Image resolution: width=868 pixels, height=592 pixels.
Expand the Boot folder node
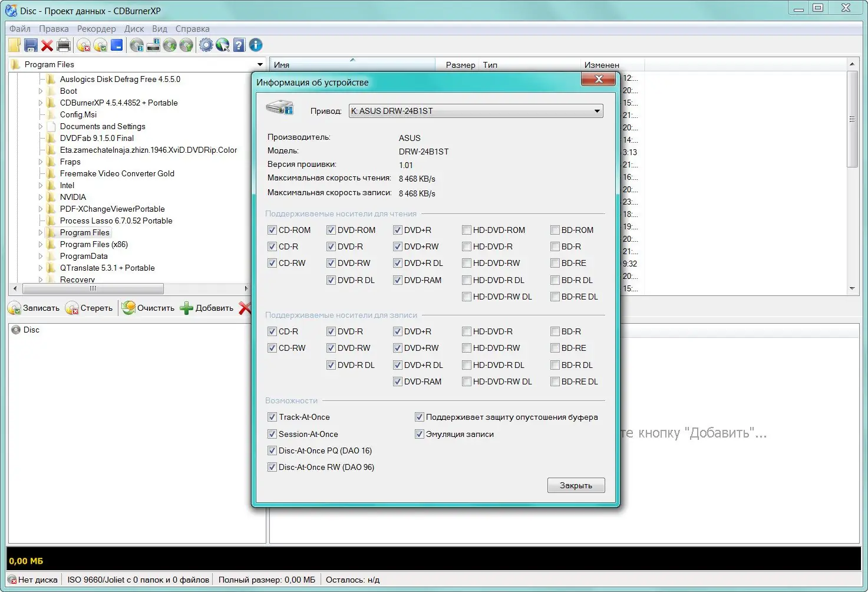pyautogui.click(x=41, y=91)
